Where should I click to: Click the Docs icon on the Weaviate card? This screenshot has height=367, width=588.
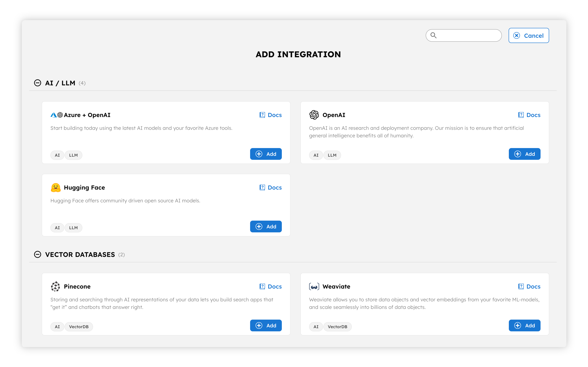pyautogui.click(x=521, y=286)
